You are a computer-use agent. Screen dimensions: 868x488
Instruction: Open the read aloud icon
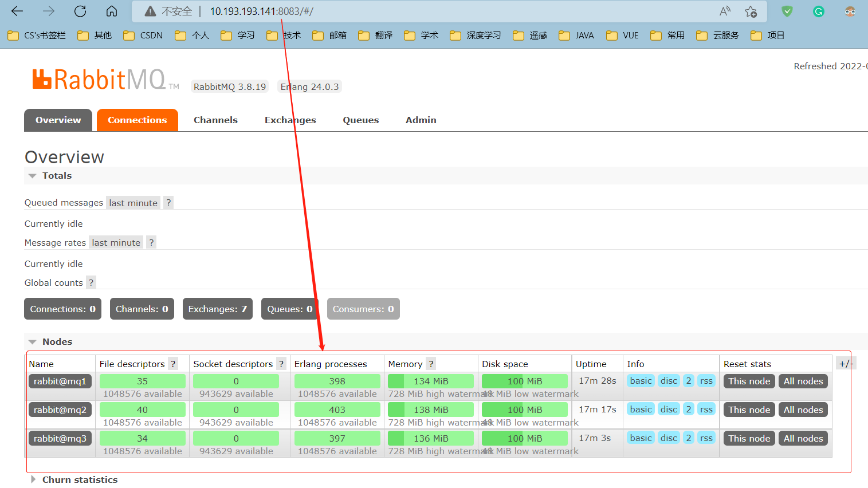click(725, 11)
